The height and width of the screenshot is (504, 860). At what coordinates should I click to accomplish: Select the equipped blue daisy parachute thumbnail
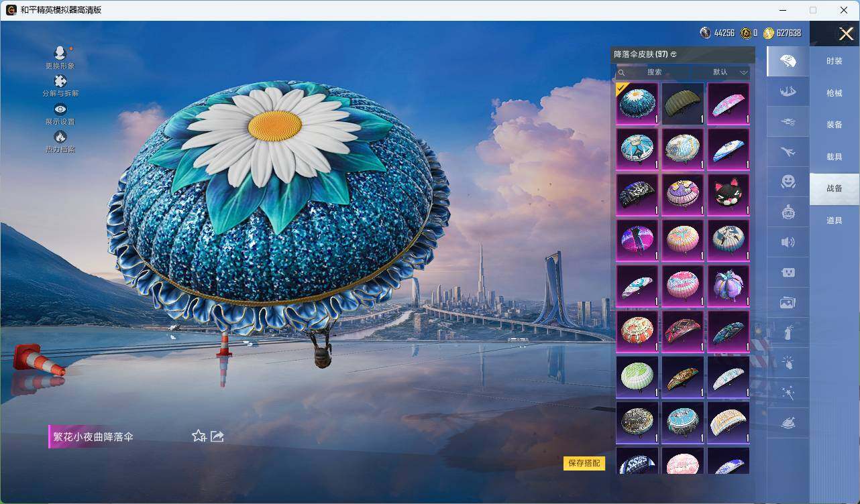[x=637, y=103]
